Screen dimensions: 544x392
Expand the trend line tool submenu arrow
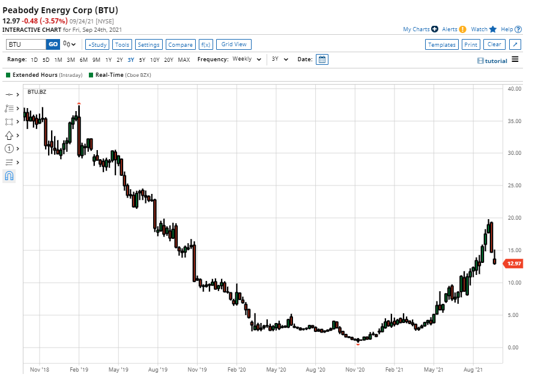pyautogui.click(x=17, y=95)
